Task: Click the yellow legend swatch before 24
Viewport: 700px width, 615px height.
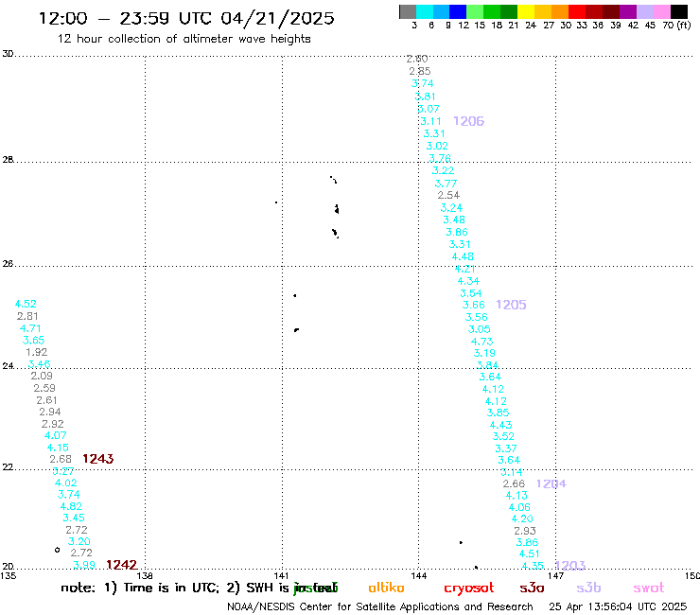Action: pos(526,11)
